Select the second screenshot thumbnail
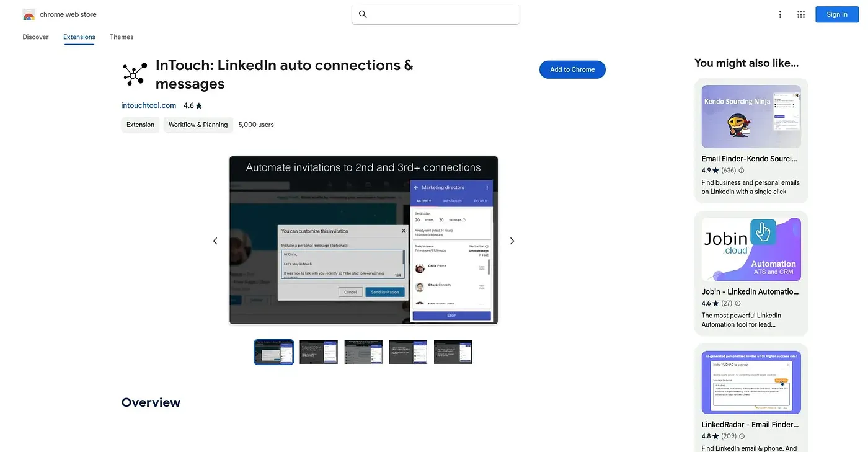Screen dimensions: 868x452 (x=319, y=352)
